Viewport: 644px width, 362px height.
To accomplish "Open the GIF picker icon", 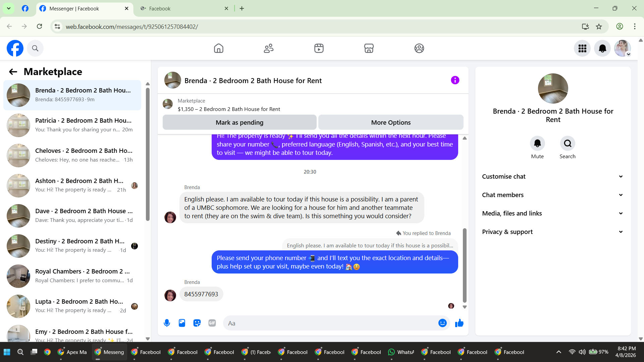I will (212, 323).
